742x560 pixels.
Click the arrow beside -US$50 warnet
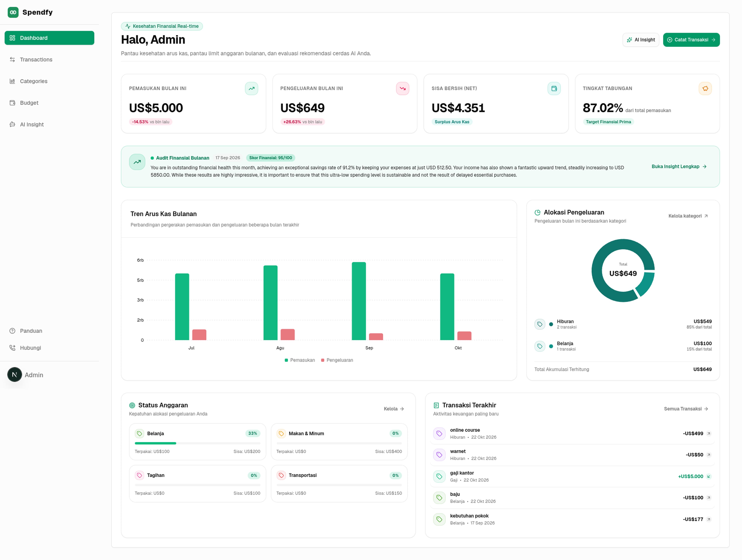click(708, 455)
